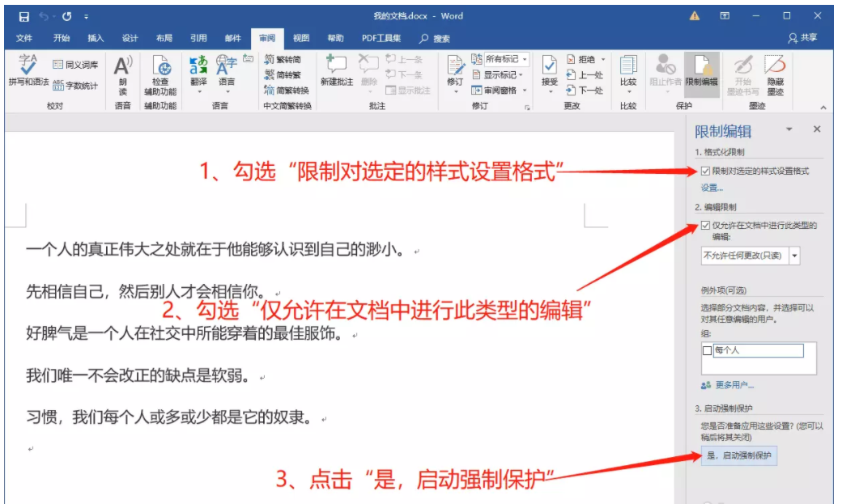Click the line 好脾气是一个人在社交中所能穿着的最佳服饰

(x=185, y=334)
